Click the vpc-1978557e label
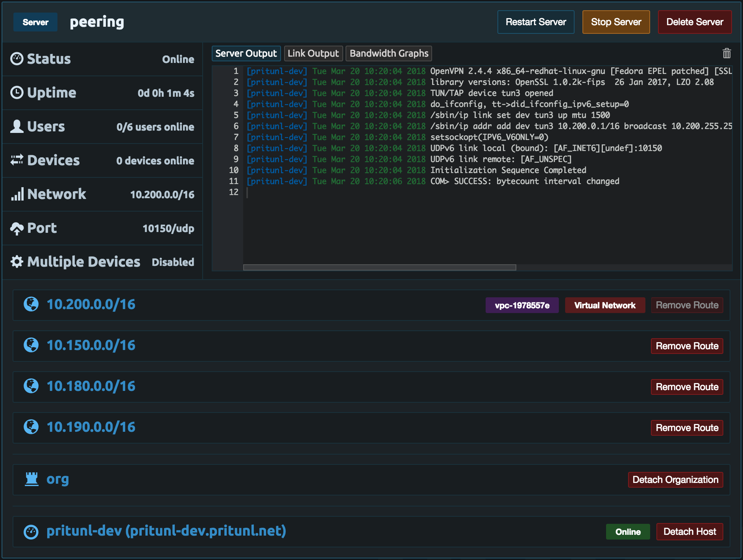Viewport: 743px width, 560px height. pyautogui.click(x=522, y=305)
